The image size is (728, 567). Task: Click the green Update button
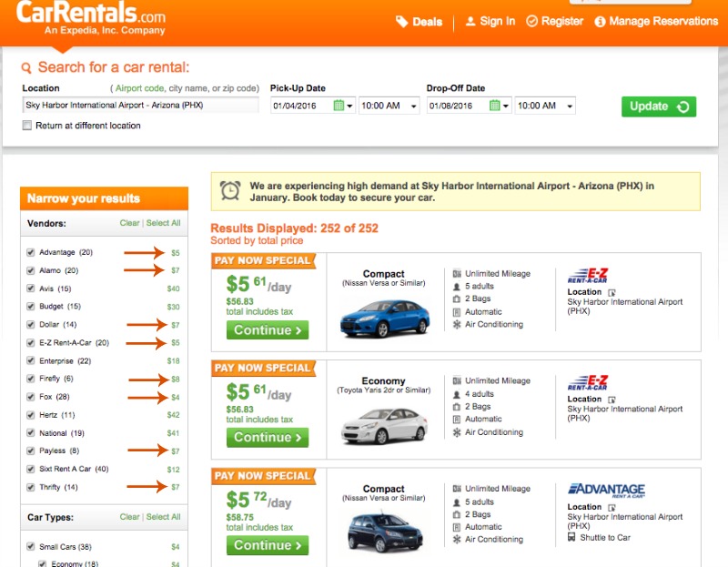(659, 106)
